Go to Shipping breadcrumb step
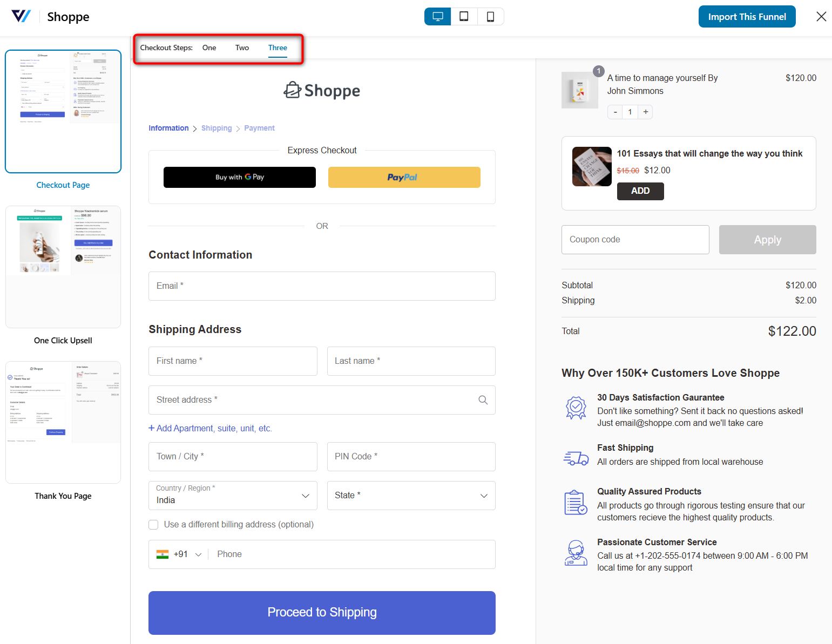The height and width of the screenshot is (644, 832). 217,128
